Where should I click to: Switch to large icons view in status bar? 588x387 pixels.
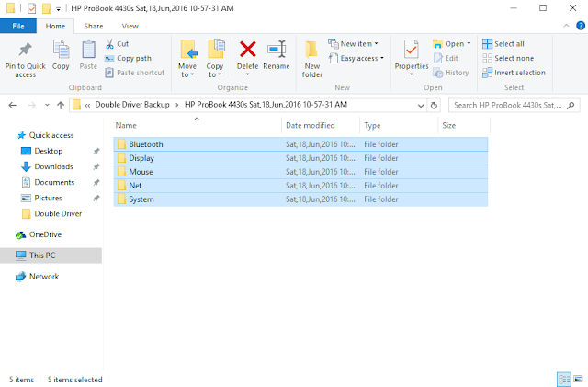[x=579, y=379]
